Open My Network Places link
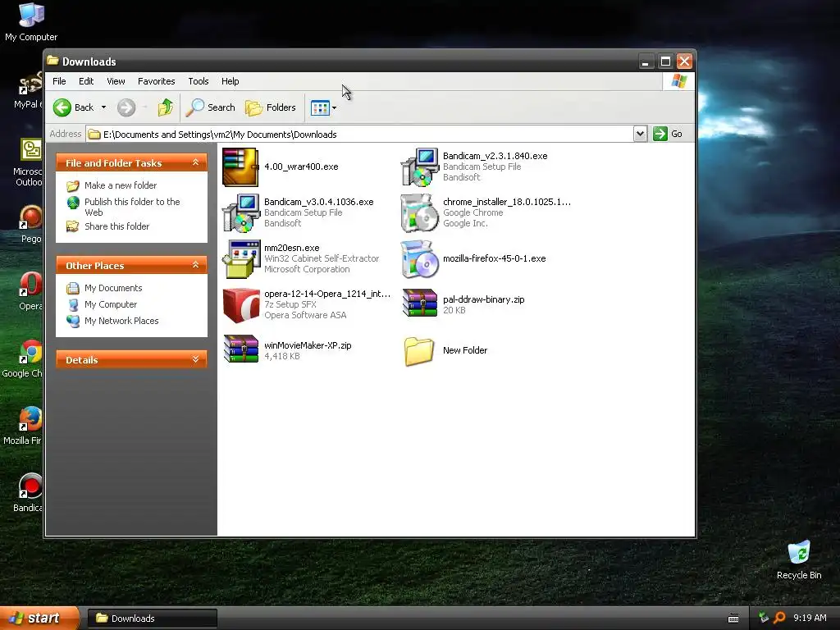The image size is (840, 630). pyautogui.click(x=121, y=321)
